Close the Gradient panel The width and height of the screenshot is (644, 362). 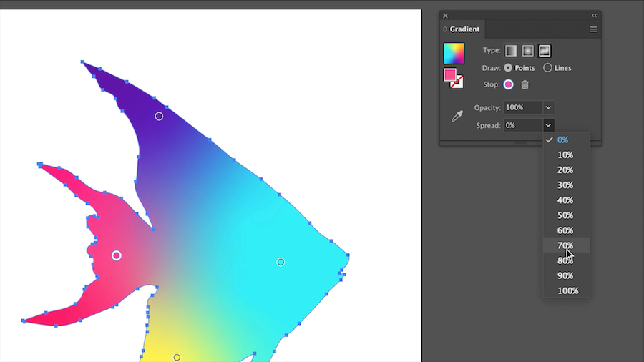(445, 16)
